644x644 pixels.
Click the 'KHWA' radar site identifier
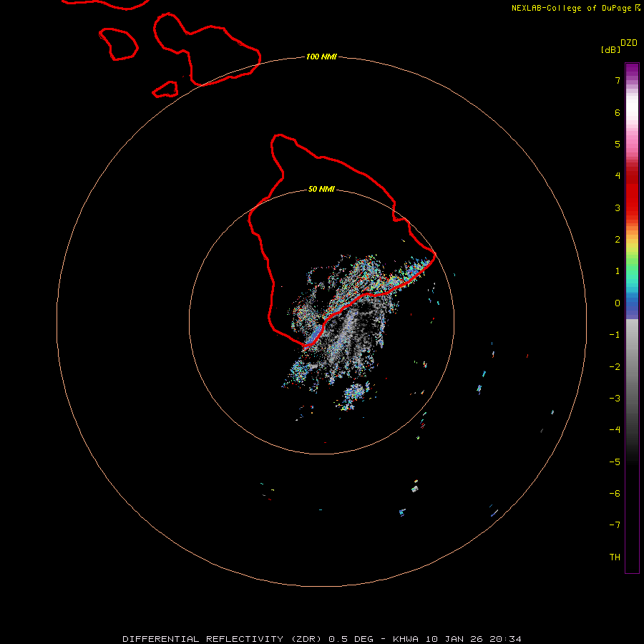click(406, 639)
